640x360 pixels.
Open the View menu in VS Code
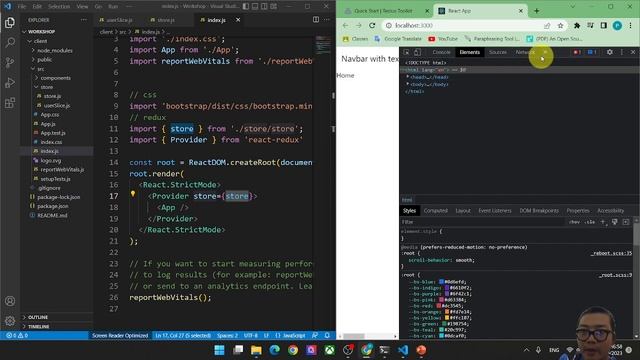coord(82,7)
